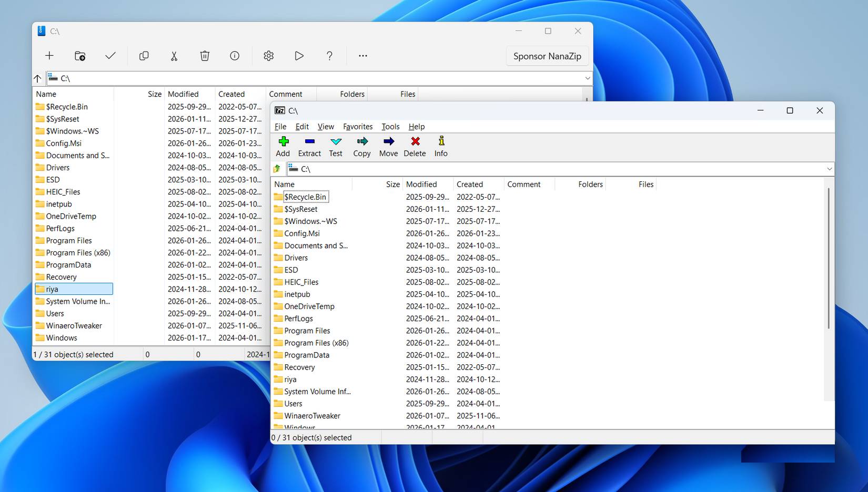Click the red Delete icon in 7-Zip

415,146
